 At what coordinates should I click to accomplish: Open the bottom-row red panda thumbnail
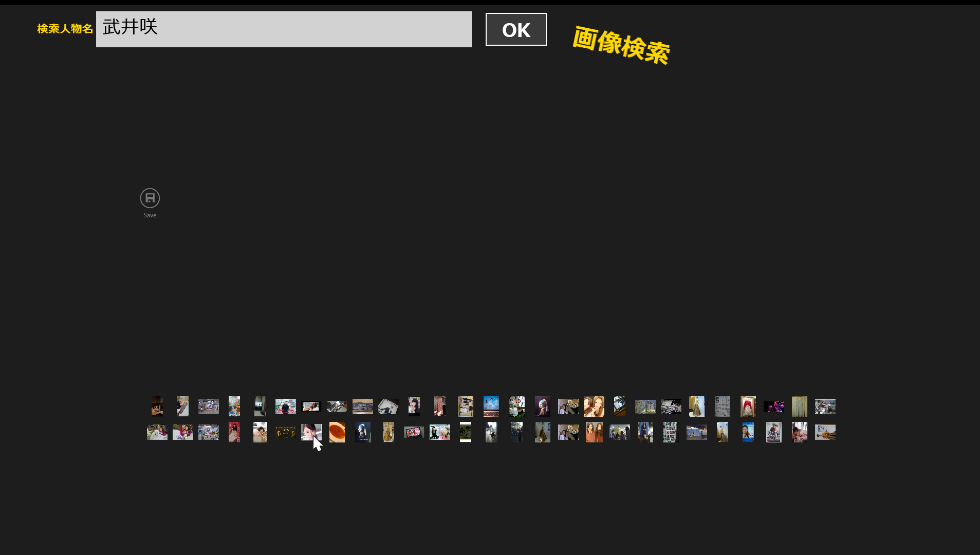[568, 432]
